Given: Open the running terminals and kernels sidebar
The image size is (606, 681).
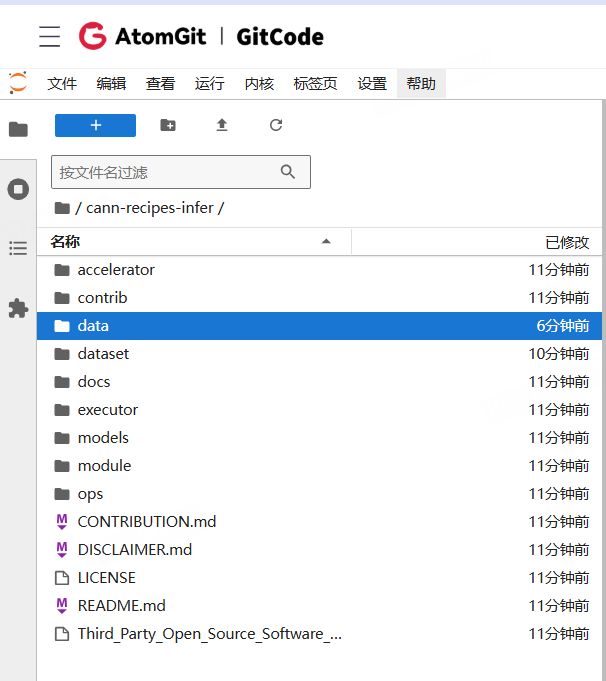Looking at the screenshot, I should [x=18, y=189].
